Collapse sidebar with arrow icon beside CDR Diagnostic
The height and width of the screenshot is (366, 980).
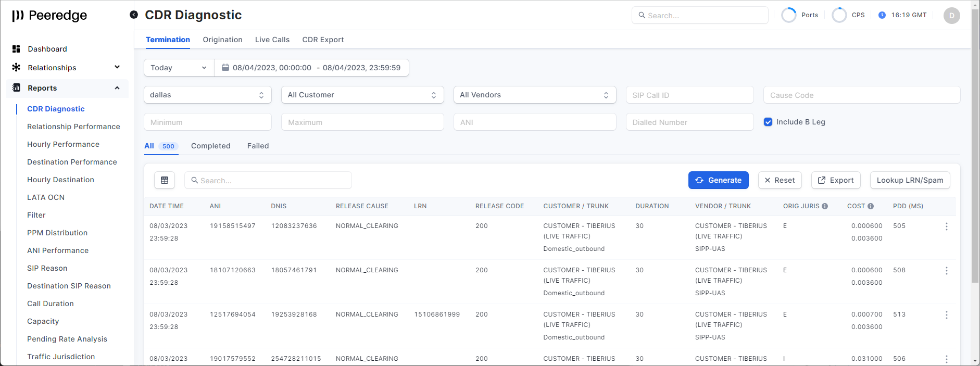[x=134, y=15]
